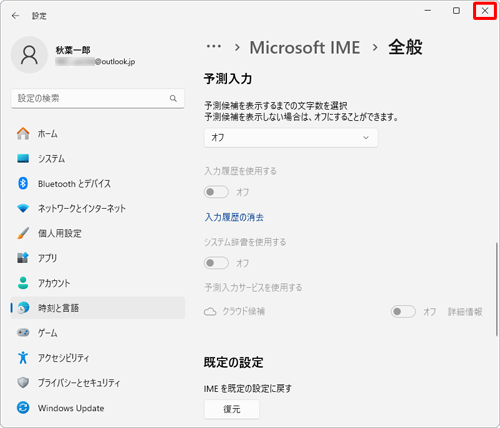500x428 pixels.
Task: Focus the 設定の検索 search box
Action: tap(98, 98)
